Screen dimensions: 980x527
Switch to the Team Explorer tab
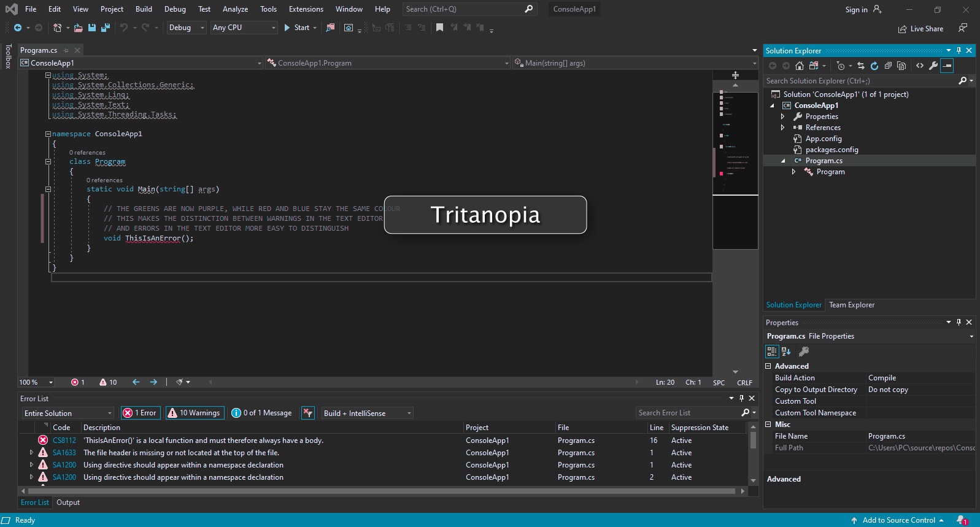pyautogui.click(x=852, y=305)
